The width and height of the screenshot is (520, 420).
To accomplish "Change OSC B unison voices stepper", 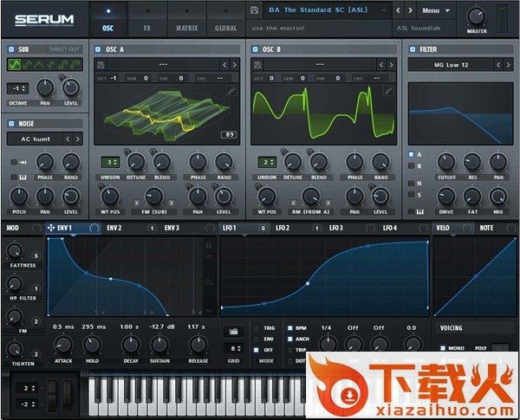I will 267,163.
